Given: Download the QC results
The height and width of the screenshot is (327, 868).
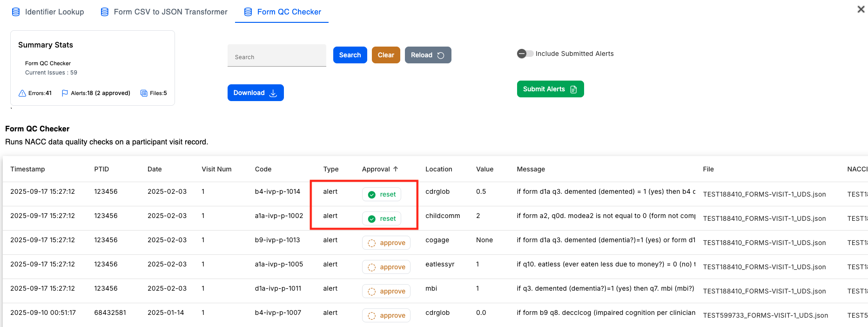Looking at the screenshot, I should [x=255, y=93].
